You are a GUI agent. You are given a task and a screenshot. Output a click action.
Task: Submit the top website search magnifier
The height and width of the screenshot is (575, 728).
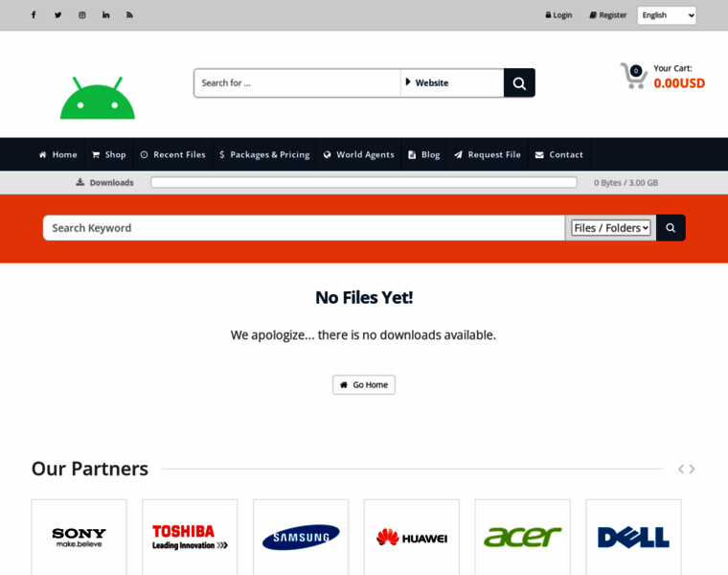coord(519,83)
